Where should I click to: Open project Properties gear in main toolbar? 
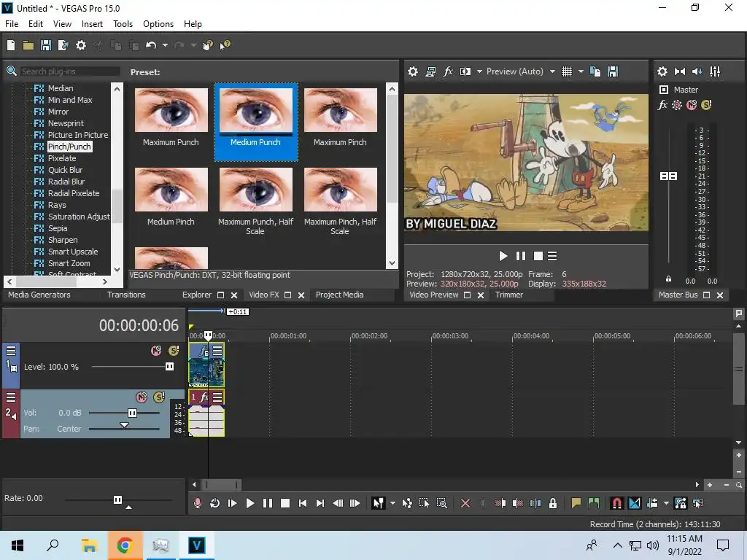(81, 45)
